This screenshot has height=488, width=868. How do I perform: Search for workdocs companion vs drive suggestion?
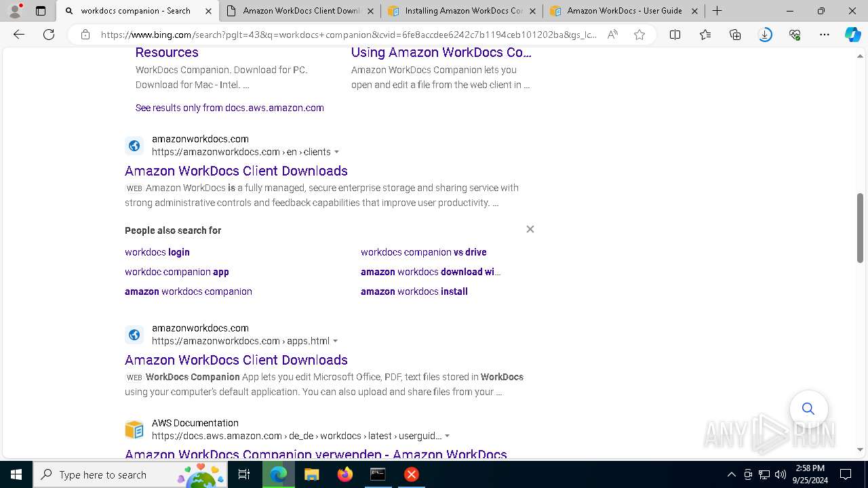coord(424,252)
